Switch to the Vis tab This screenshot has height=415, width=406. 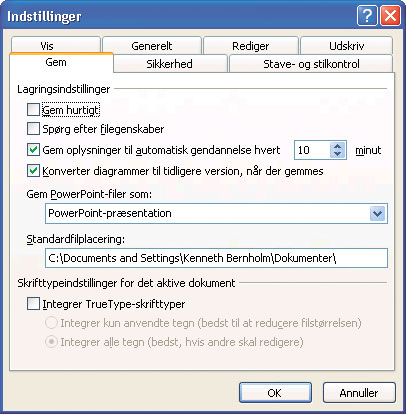point(56,45)
